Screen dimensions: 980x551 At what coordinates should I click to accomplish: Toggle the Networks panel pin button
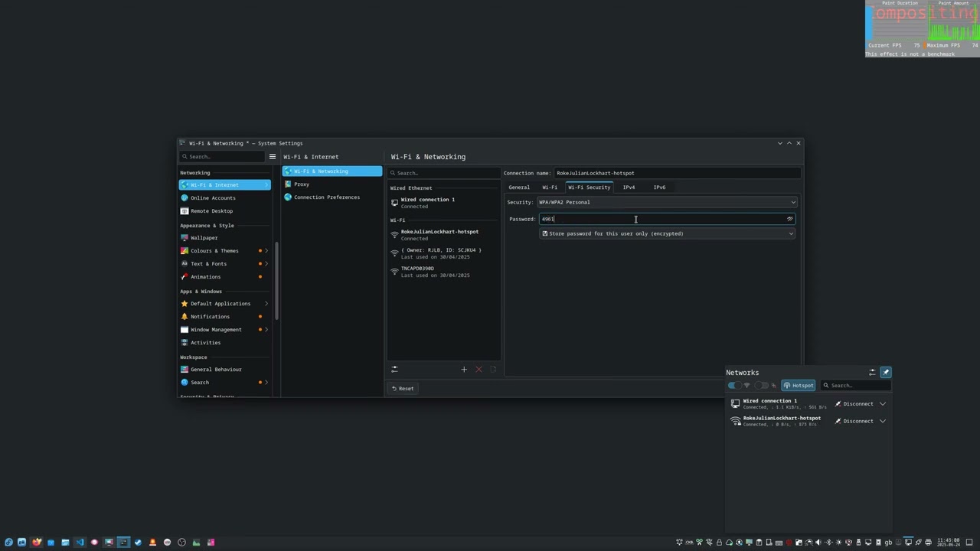886,373
